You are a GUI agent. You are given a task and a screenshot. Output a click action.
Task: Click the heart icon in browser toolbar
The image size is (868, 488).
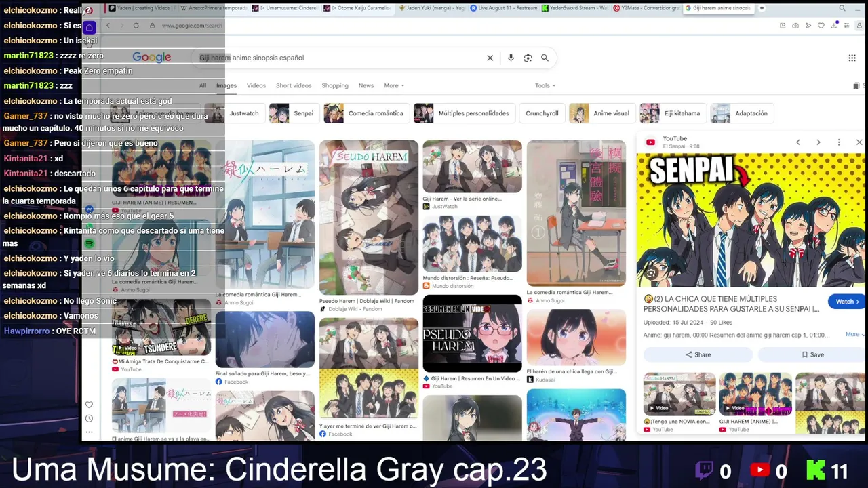tap(821, 26)
